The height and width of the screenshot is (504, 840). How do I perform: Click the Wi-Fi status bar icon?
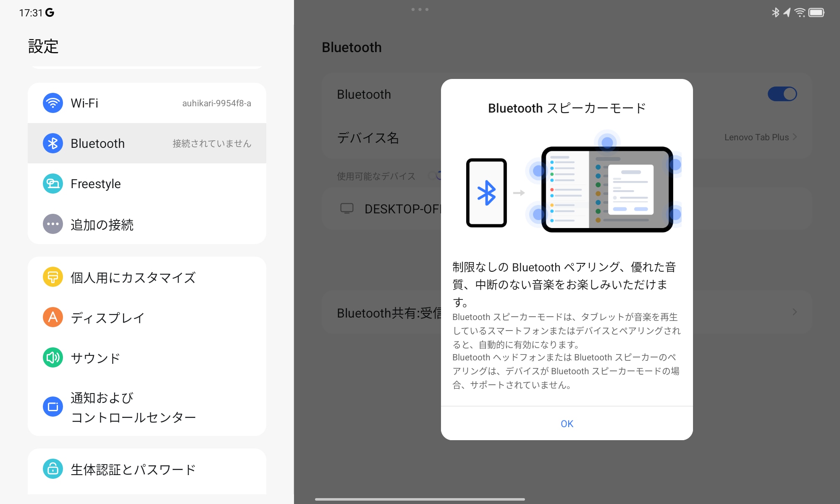point(800,13)
